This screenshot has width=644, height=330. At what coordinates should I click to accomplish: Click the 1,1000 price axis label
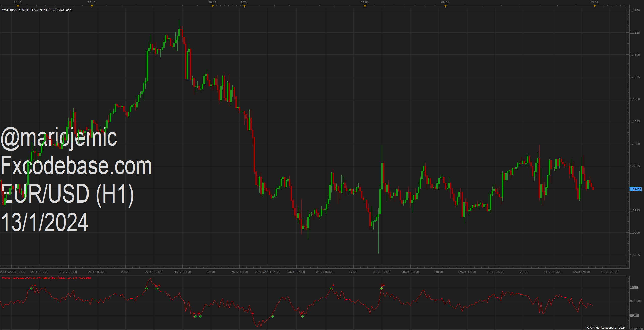pyautogui.click(x=635, y=144)
